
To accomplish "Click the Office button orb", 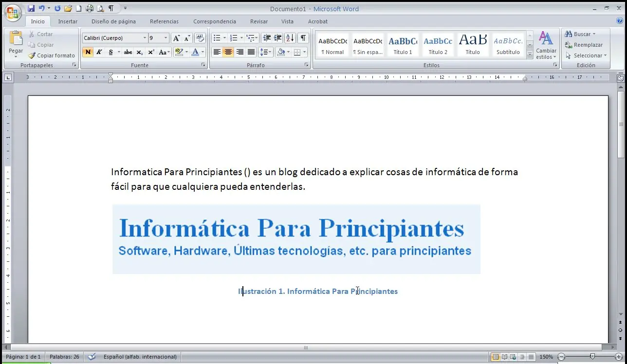I will point(12,13).
